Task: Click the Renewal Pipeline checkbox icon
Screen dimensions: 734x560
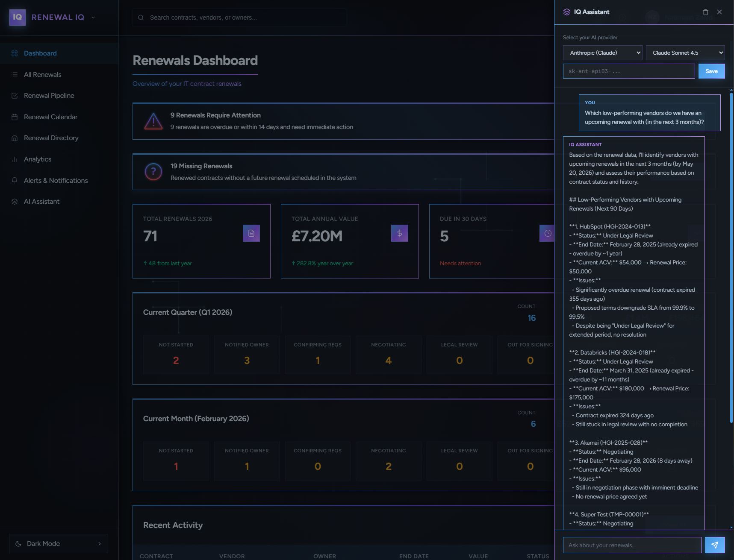Action: point(15,96)
